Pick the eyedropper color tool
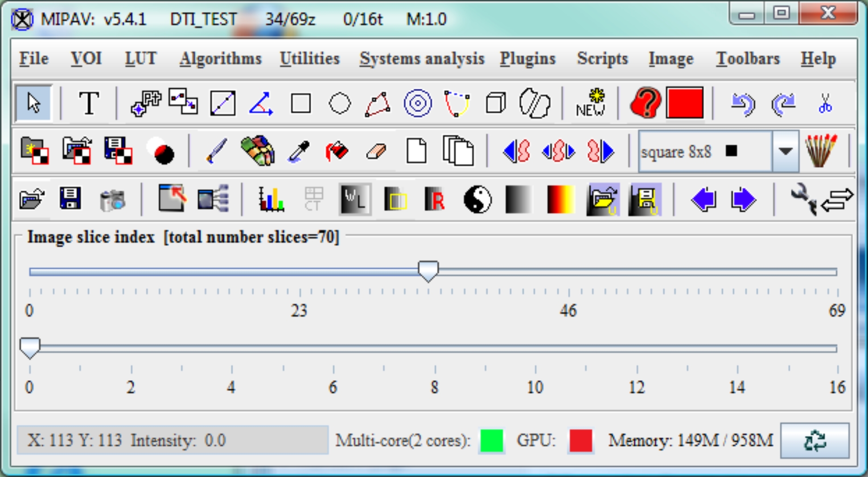 click(299, 151)
